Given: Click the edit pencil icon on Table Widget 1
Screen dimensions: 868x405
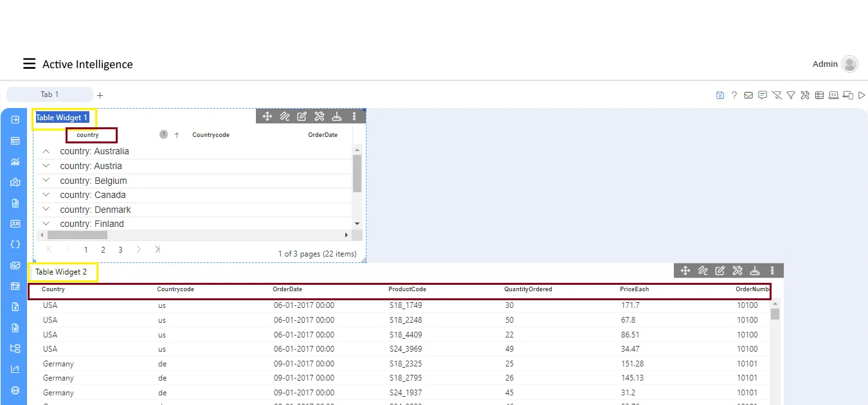Looking at the screenshot, I should pos(302,116).
